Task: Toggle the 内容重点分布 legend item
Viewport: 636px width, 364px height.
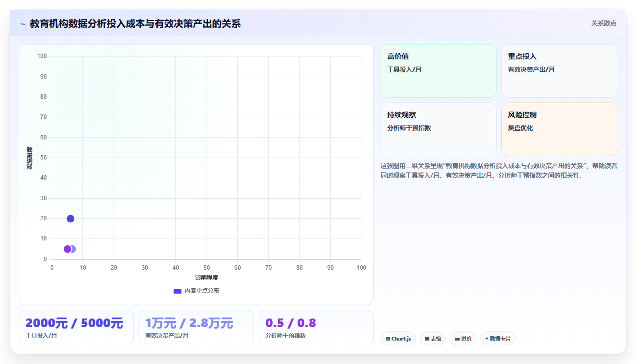Action: (197, 291)
